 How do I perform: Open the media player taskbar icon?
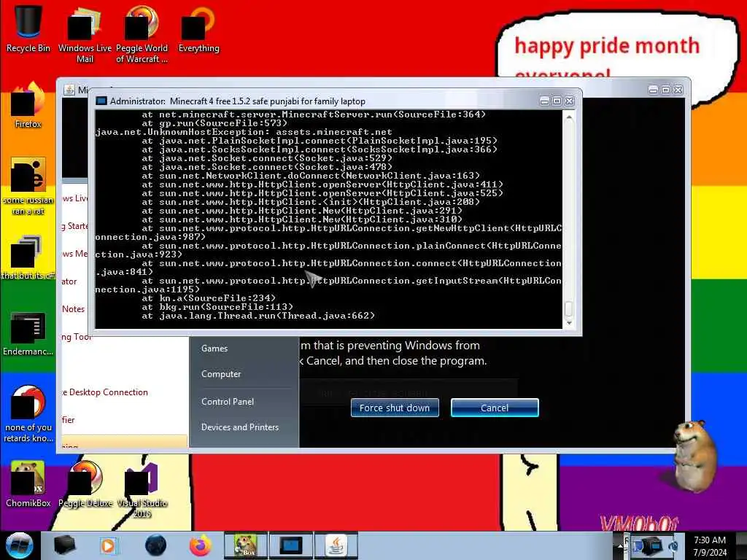pos(109,545)
